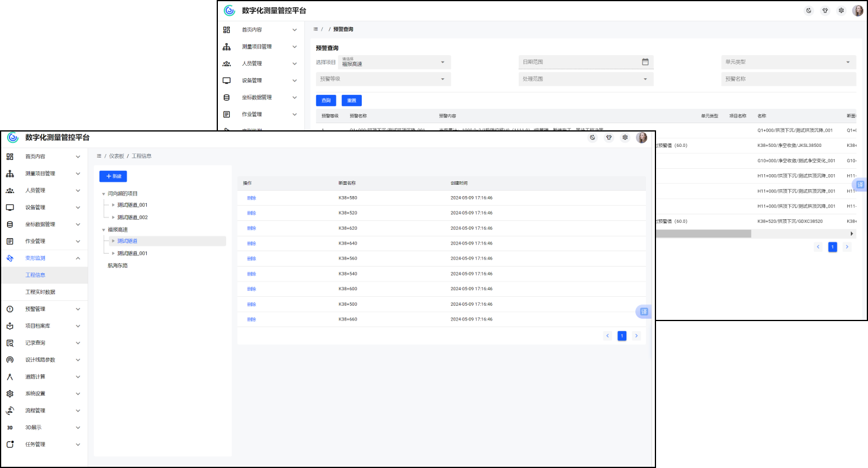Image resolution: width=868 pixels, height=468 pixels.
Task: Expand 首页内容 chevron in front sidebar
Action: [x=78, y=157]
